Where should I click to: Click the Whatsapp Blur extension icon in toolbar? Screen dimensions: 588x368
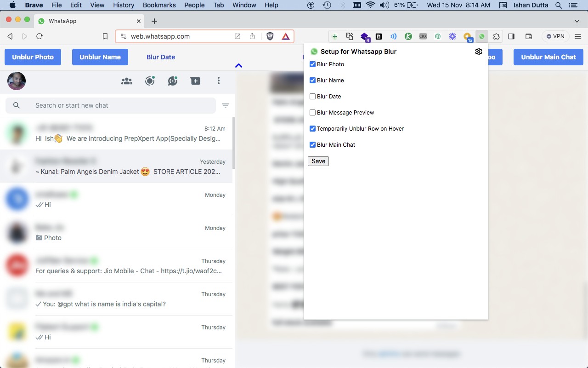[482, 36]
